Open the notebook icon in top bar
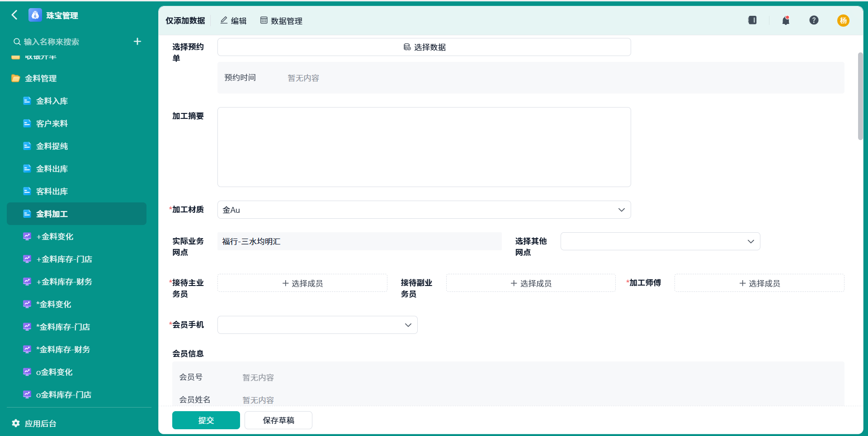 click(752, 20)
